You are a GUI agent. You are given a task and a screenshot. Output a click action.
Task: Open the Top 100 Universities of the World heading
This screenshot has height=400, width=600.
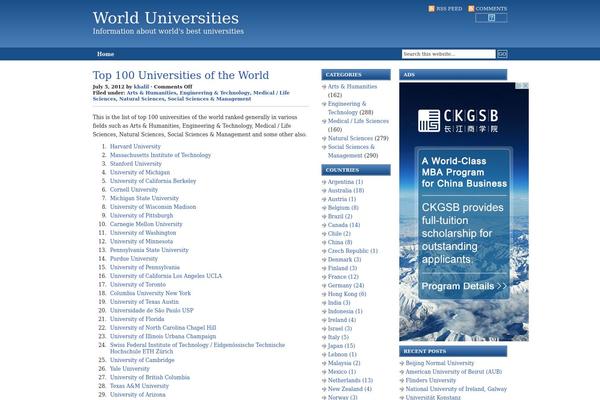181,75
